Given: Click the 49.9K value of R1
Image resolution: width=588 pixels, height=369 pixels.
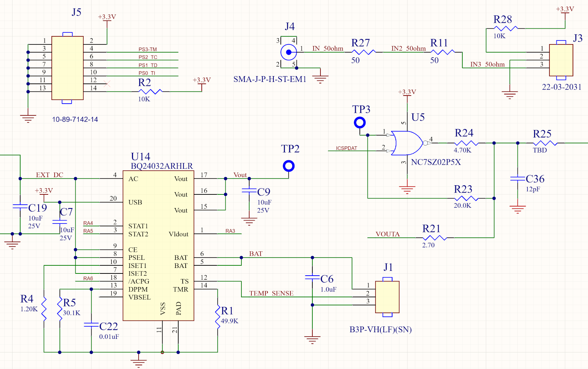Looking at the screenshot, I should tap(229, 321).
